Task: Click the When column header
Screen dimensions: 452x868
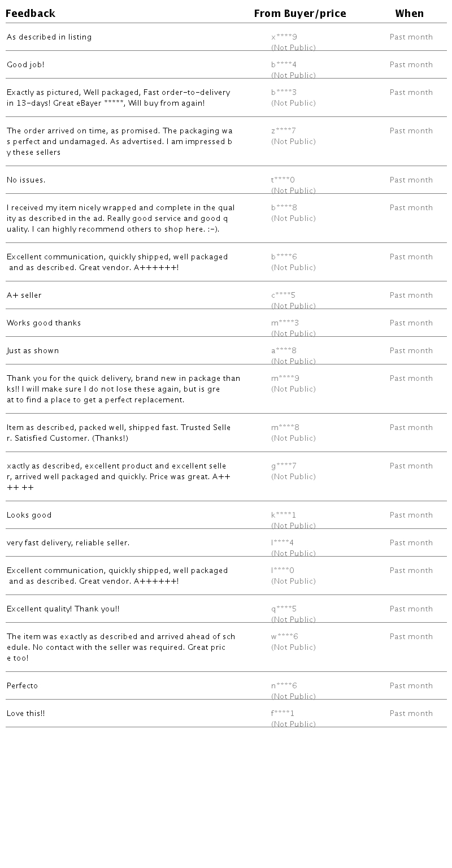Action: point(409,14)
